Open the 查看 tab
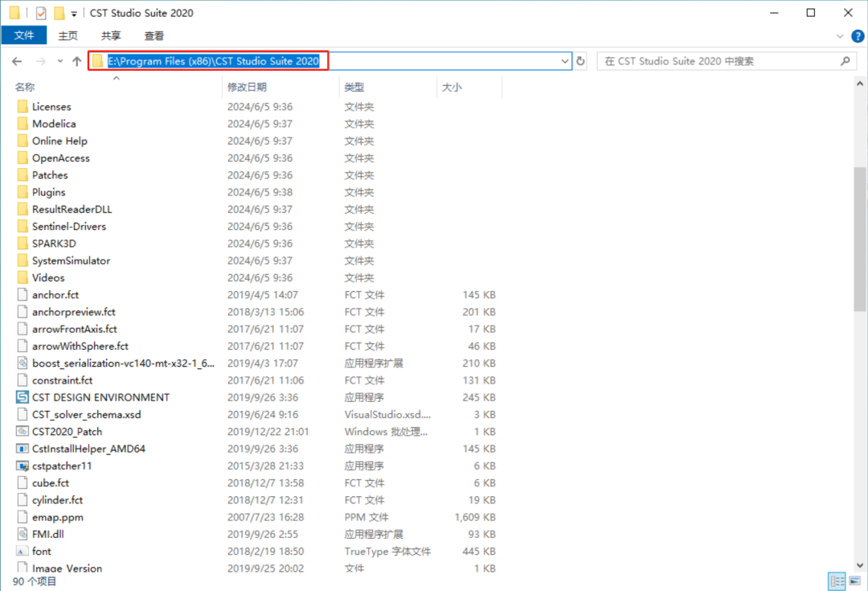Viewport: 868px width, 591px height. [x=154, y=35]
